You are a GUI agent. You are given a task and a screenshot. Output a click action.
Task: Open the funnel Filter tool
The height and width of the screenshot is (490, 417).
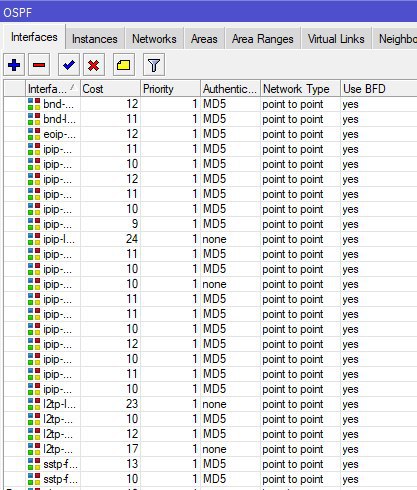154,65
